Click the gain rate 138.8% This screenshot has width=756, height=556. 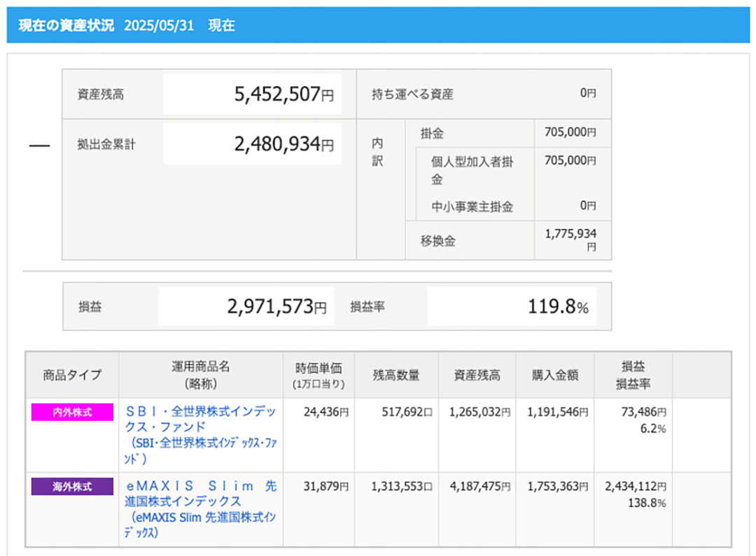pyautogui.click(x=647, y=503)
